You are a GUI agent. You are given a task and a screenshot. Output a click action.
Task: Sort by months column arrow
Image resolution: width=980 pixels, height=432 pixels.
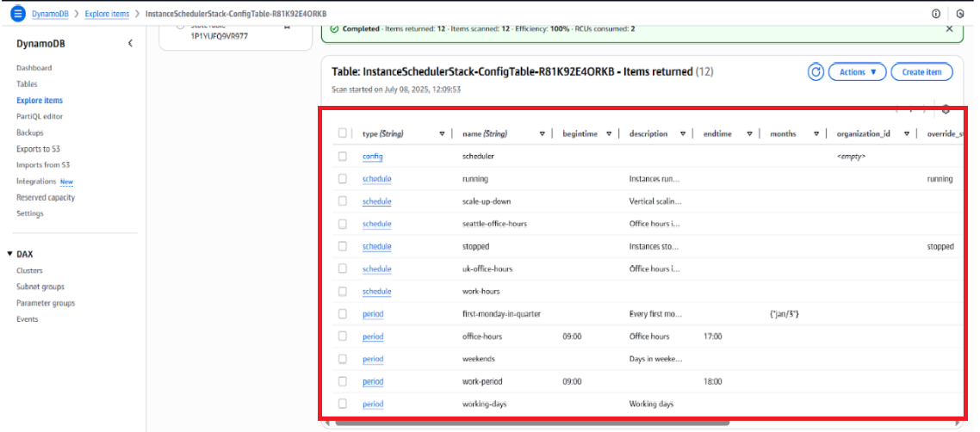pos(816,133)
